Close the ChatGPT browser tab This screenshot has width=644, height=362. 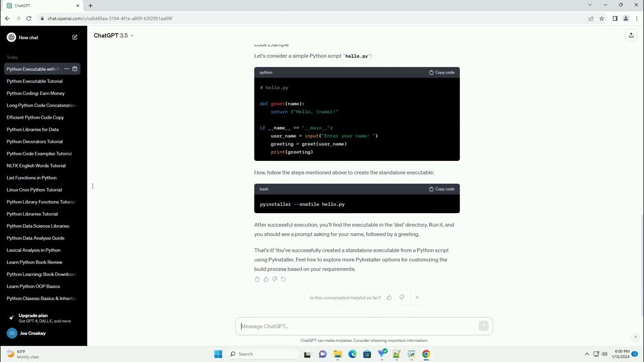coord(77,6)
